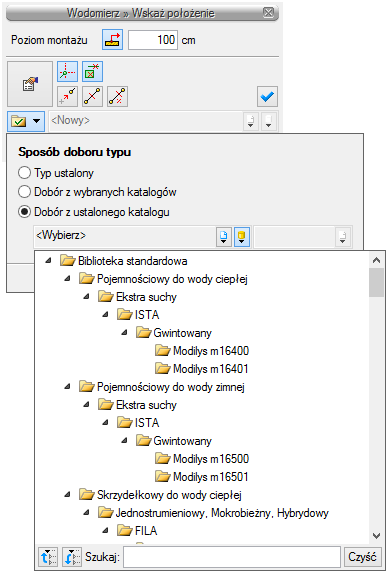
Task: Click the tree scrollbar down arrow
Action: [x=376, y=535]
